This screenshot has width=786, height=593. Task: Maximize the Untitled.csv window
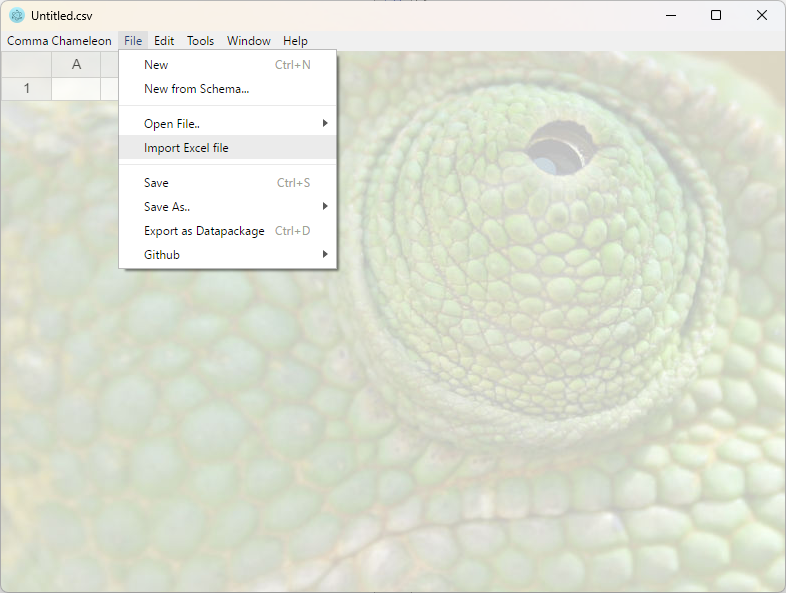[716, 16]
